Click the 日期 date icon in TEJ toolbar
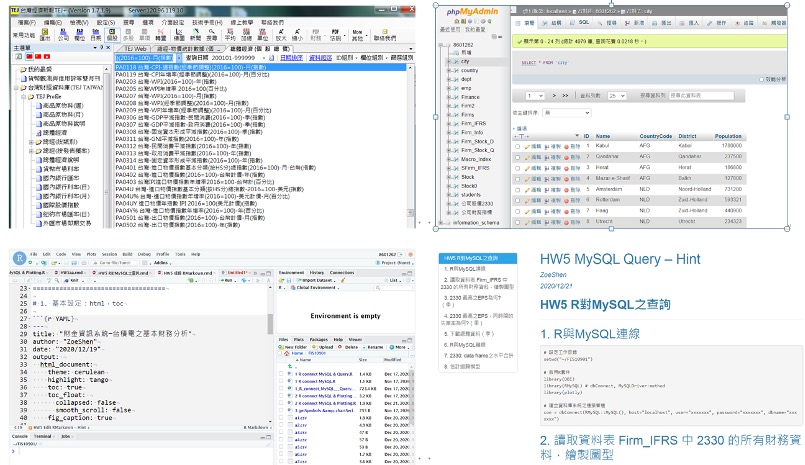The image size is (805, 465). (96, 35)
